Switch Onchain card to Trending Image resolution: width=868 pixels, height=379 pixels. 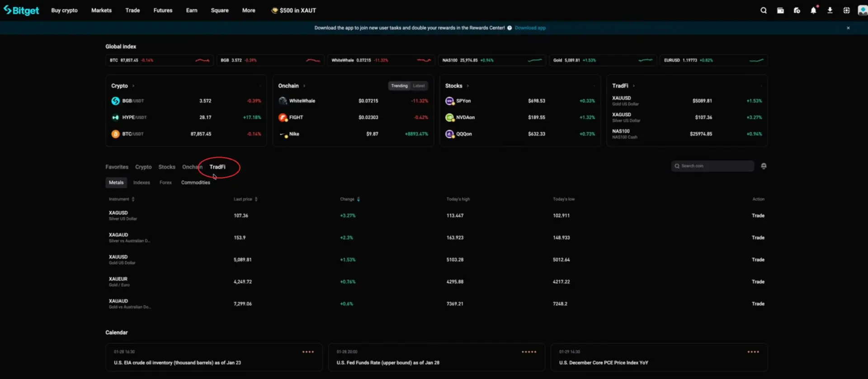399,86
